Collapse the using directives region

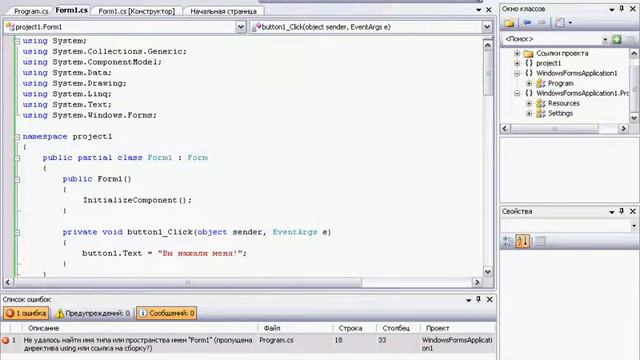click(17, 41)
